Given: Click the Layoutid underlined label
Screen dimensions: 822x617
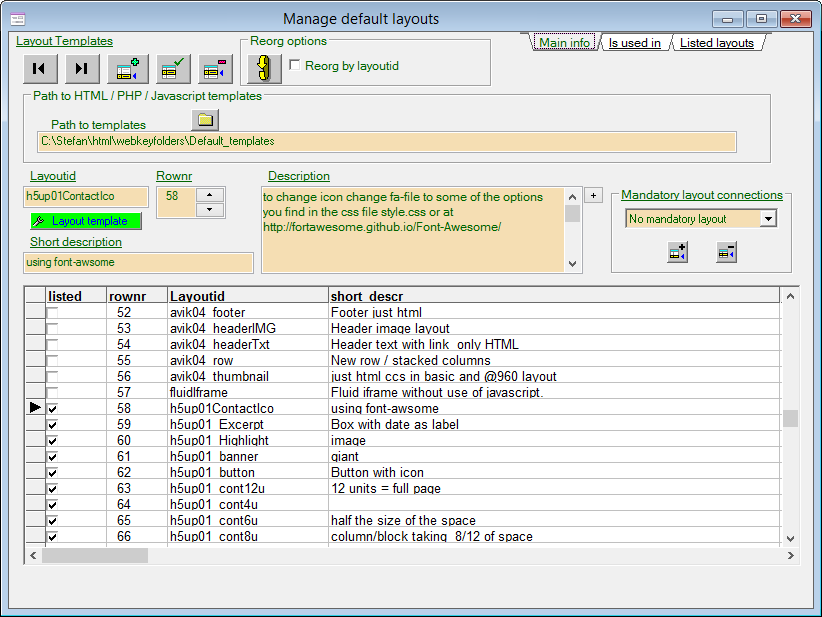Looking at the screenshot, I should [53, 176].
